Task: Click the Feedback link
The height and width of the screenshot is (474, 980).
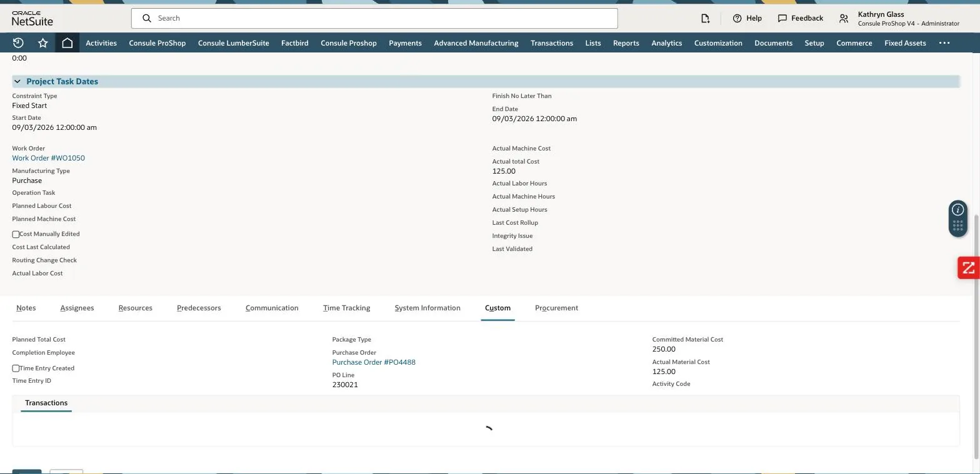Action: [x=807, y=18]
